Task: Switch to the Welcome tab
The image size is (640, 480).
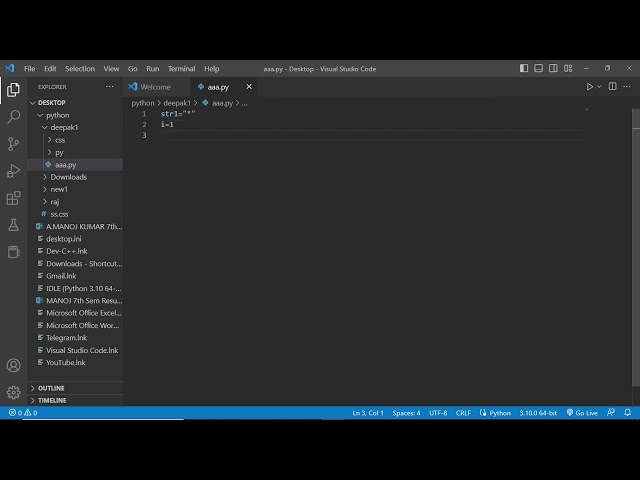Action: click(x=156, y=87)
